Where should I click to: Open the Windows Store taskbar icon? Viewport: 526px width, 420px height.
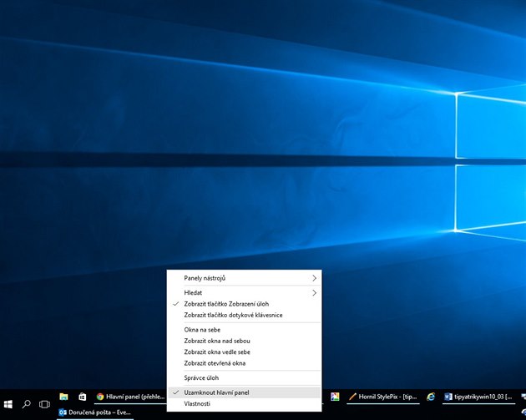click(x=82, y=397)
